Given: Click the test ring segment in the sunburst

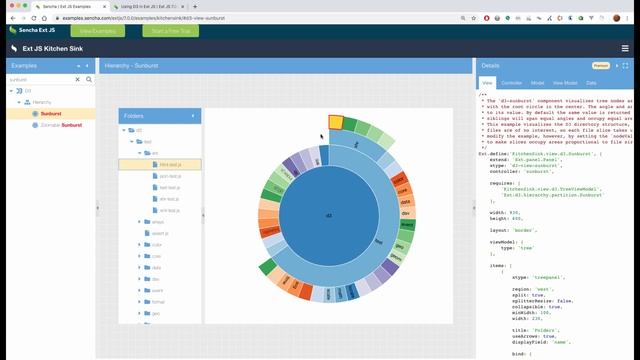Looking at the screenshot, I should pos(379,242).
